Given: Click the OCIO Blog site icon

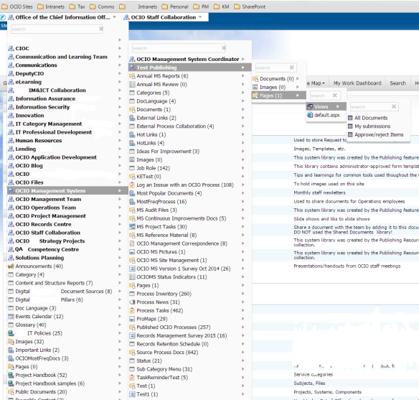Looking at the screenshot, I should 11,166.
